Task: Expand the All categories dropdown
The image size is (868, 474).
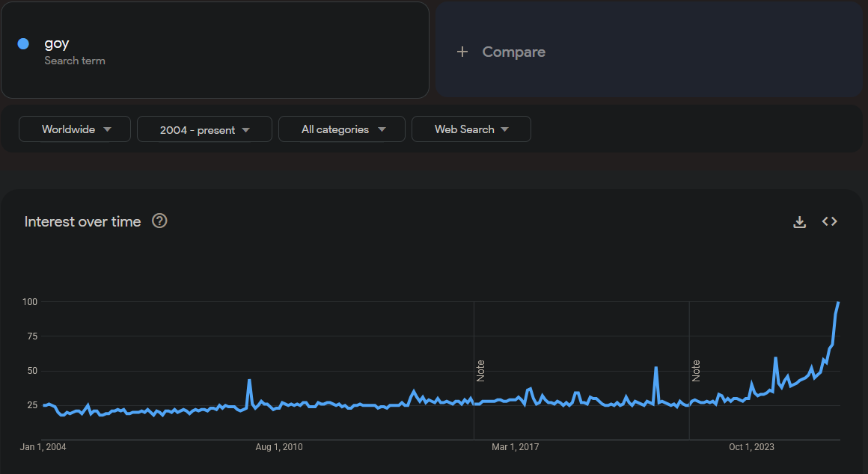Action: point(341,129)
